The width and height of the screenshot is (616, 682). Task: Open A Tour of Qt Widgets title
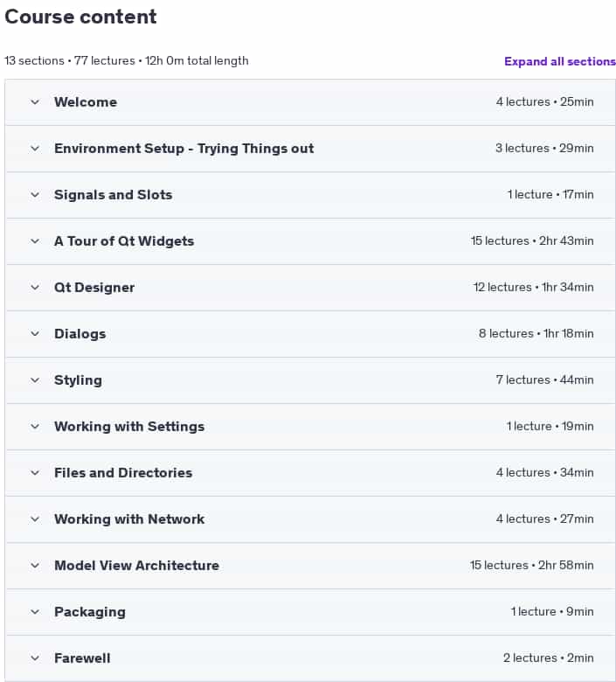(124, 241)
